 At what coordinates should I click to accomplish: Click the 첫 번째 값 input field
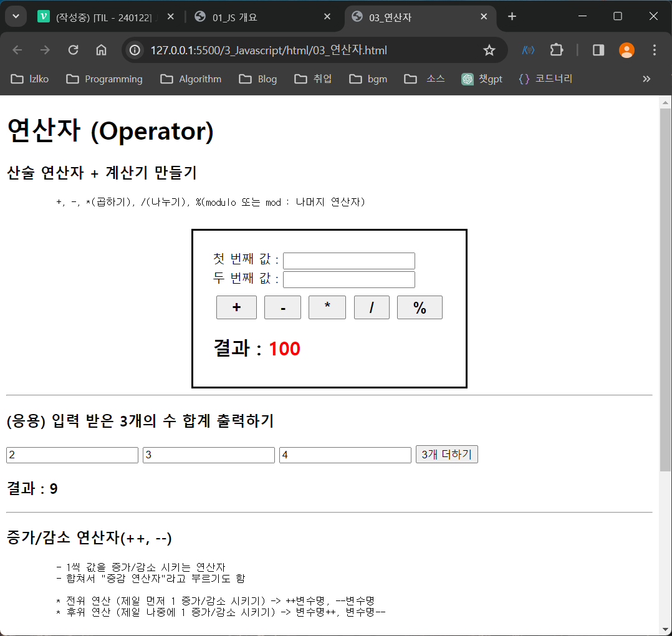(348, 261)
